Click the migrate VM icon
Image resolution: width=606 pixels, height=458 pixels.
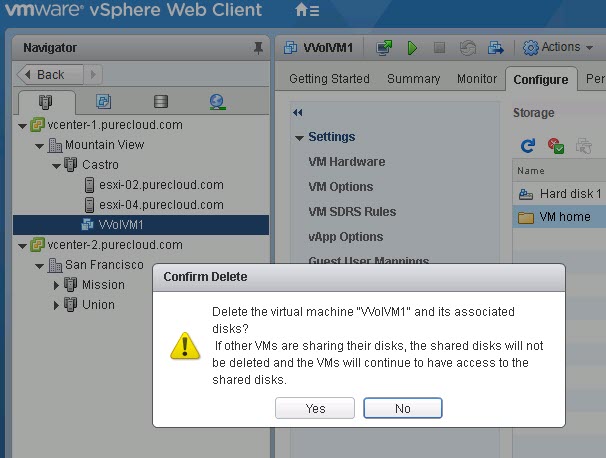[x=495, y=48]
